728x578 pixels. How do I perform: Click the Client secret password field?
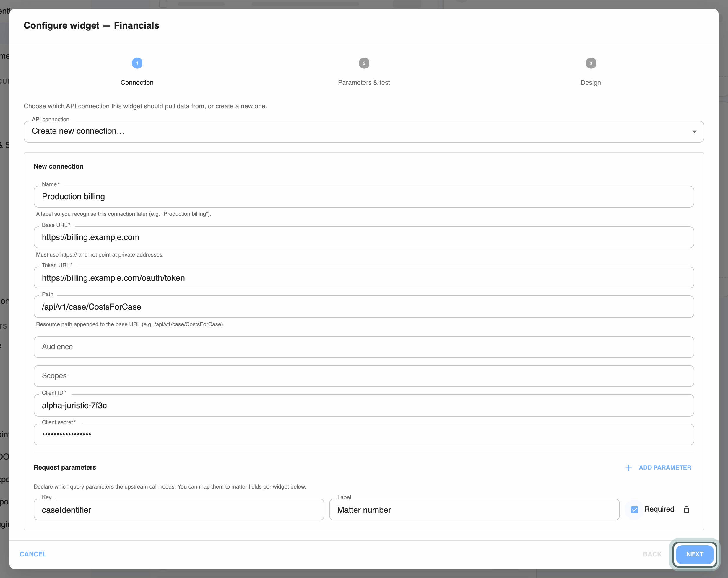coord(364,435)
